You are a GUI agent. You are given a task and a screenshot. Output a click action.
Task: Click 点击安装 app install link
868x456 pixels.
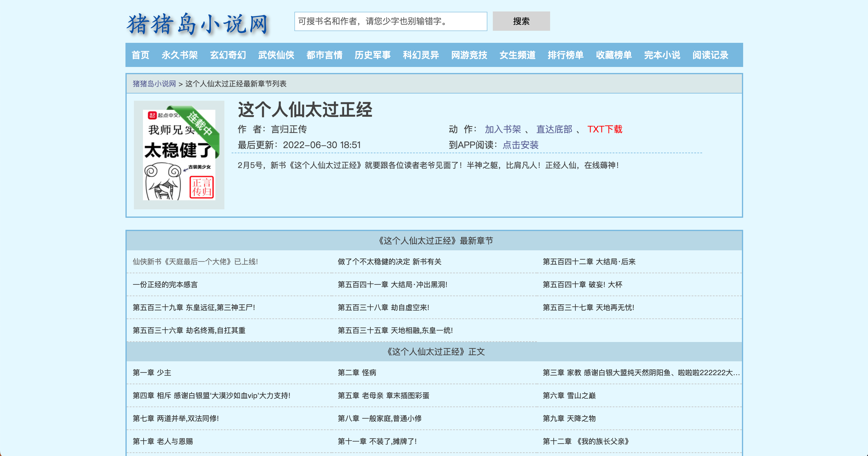(520, 145)
